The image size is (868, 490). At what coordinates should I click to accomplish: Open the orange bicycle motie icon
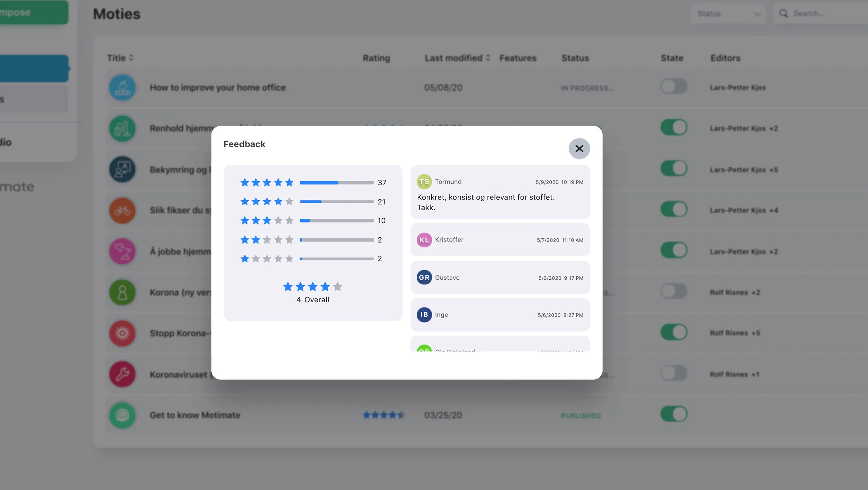tap(122, 210)
